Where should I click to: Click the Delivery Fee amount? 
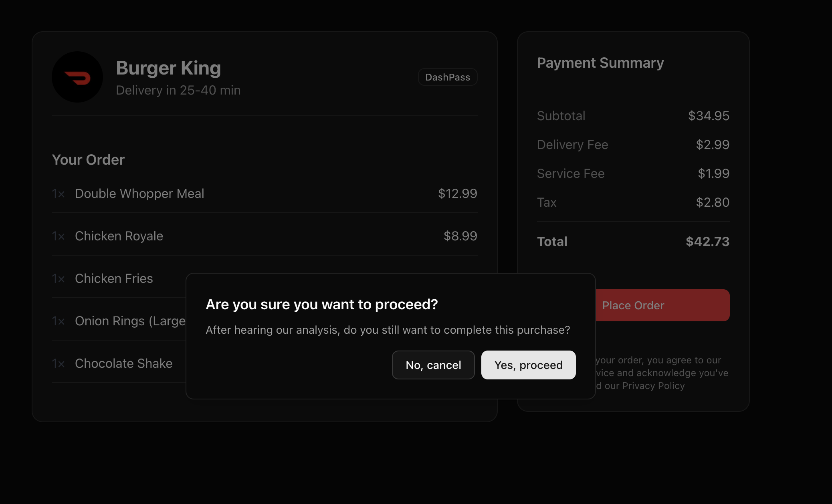[x=713, y=145]
